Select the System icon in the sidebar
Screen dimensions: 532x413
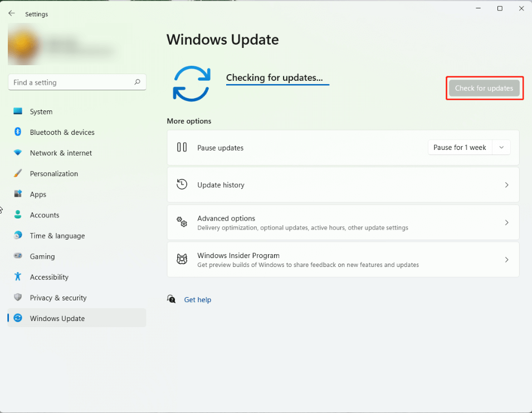pyautogui.click(x=18, y=111)
